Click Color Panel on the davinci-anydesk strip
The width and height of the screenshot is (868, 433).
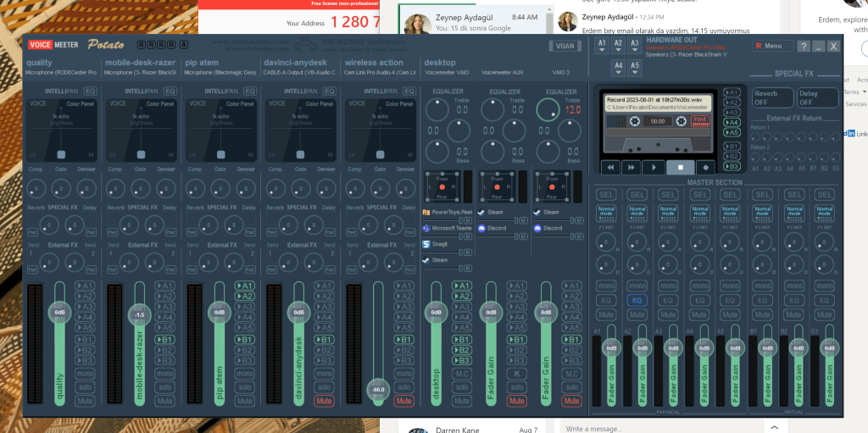(x=320, y=103)
